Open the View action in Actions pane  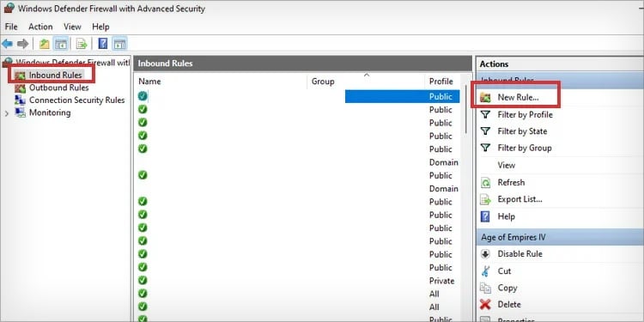pos(506,165)
